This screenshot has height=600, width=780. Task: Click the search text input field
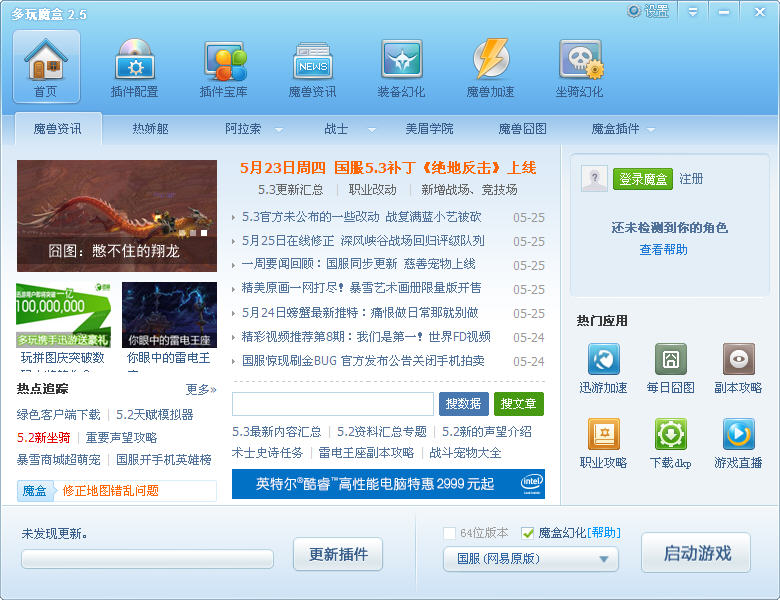pyautogui.click(x=333, y=403)
